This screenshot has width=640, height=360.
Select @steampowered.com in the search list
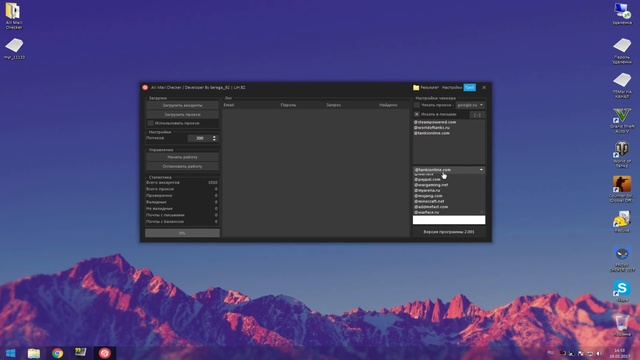pyautogui.click(x=435, y=122)
